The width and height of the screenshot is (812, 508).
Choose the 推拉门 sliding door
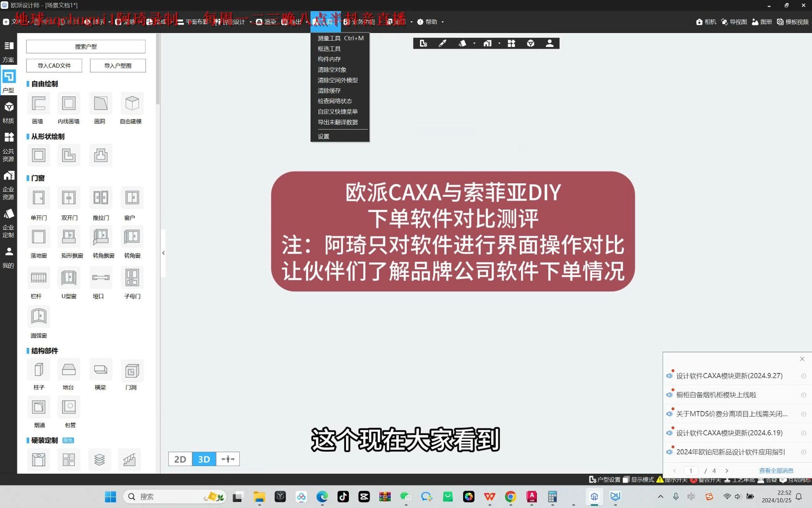tap(100, 198)
